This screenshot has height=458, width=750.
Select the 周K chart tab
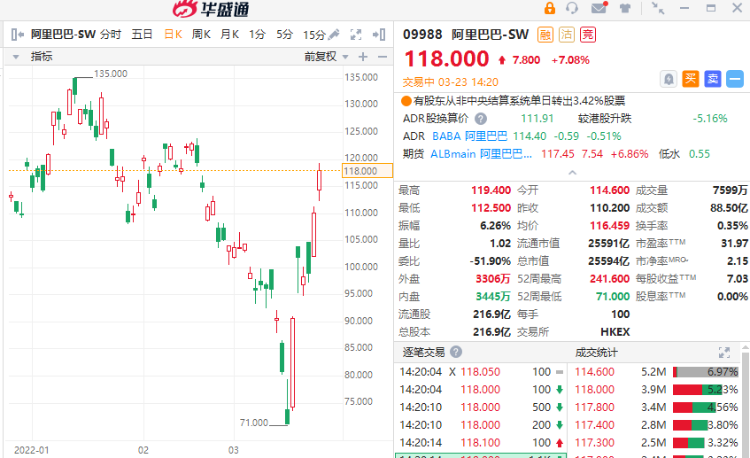pos(201,34)
